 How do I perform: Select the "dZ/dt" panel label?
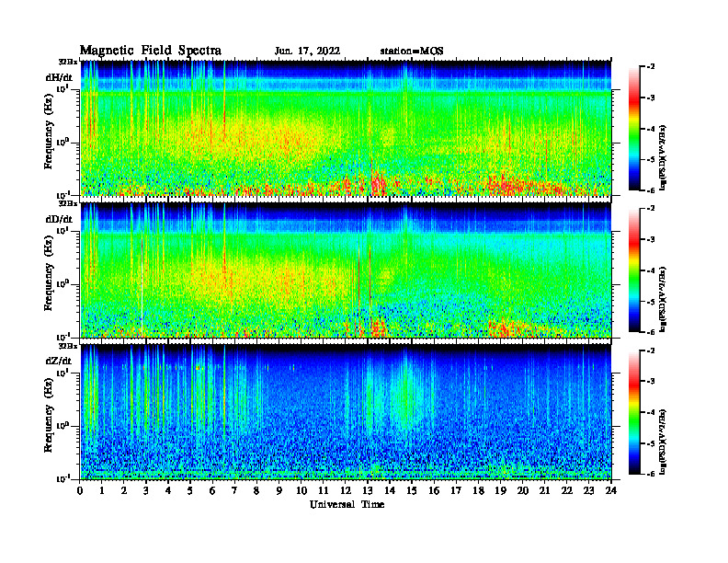[59, 361]
